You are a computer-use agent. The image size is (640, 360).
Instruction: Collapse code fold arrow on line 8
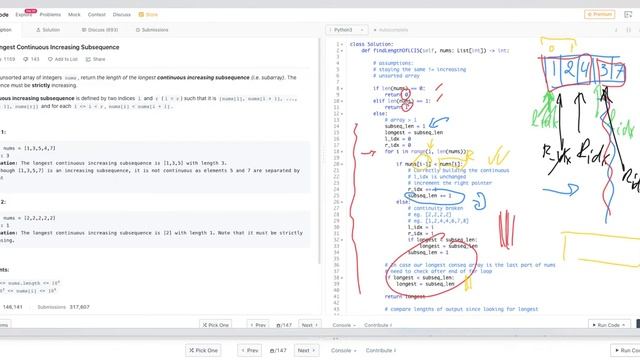[342, 88]
